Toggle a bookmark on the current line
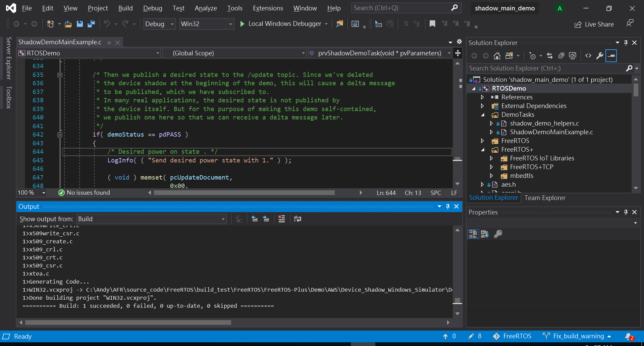Viewport: 644px width, 346px height. click(x=432, y=24)
